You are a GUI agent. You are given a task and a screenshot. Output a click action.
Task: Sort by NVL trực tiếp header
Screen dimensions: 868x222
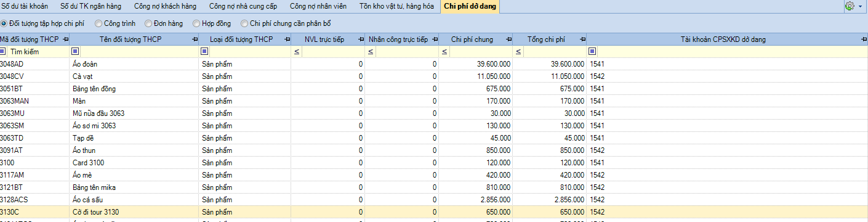(324, 39)
